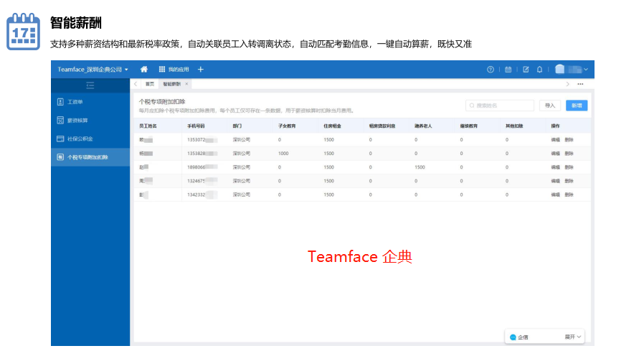This screenshot has width=644, height=351.
Task: Close the 智能薪酬 tab
Action: (x=186, y=84)
